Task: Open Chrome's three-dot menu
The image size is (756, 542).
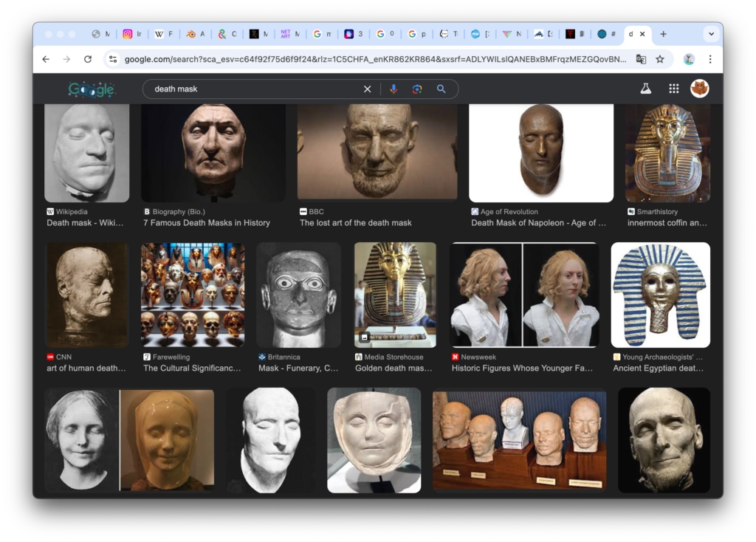Action: pyautogui.click(x=710, y=59)
